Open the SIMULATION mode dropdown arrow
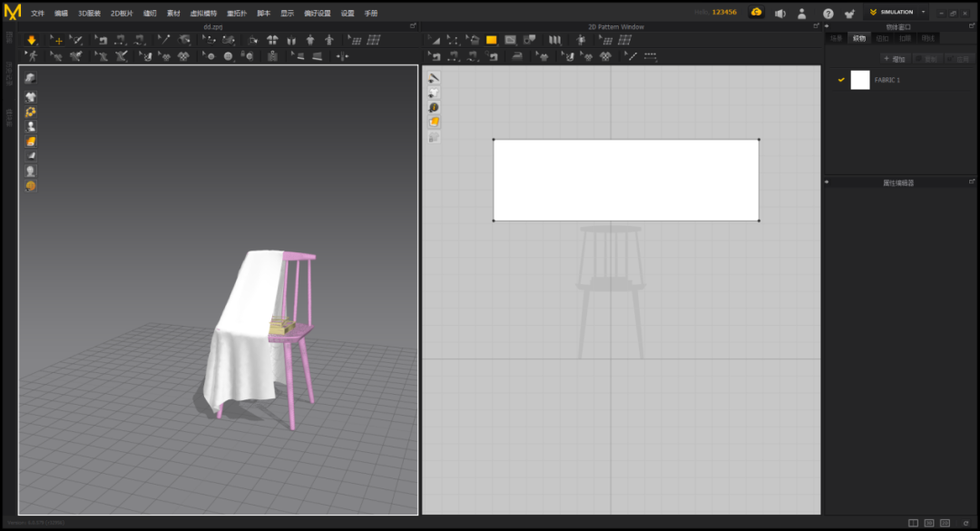Image resolution: width=980 pixels, height=531 pixels. click(923, 13)
